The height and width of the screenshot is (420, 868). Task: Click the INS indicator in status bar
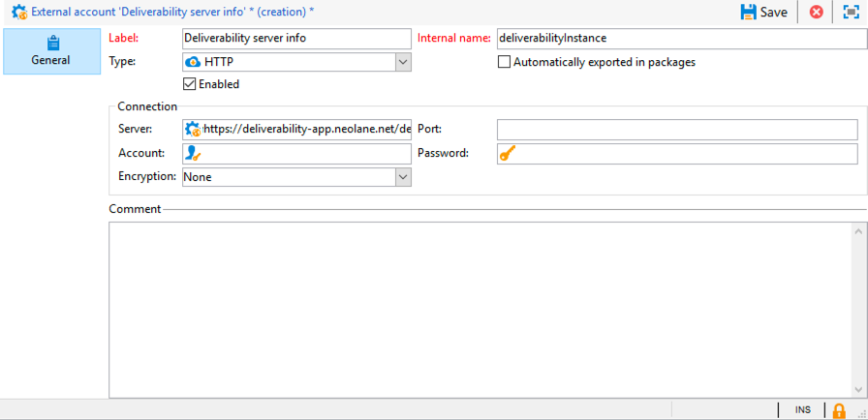coord(803,410)
